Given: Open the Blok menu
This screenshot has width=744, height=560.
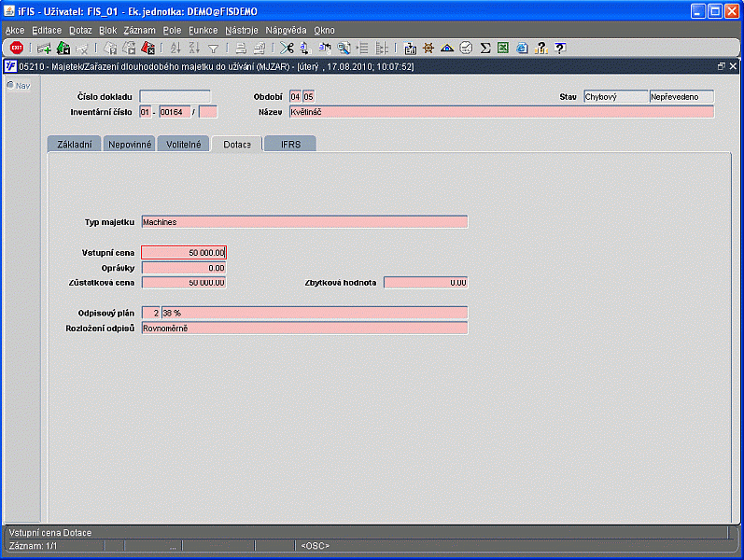Looking at the screenshot, I should point(107,31).
